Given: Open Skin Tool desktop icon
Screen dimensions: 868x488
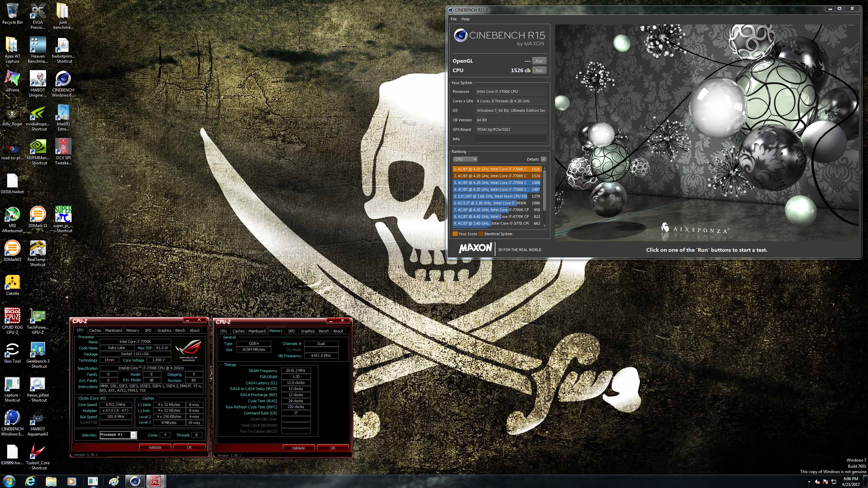Looking at the screenshot, I should coord(13,353).
